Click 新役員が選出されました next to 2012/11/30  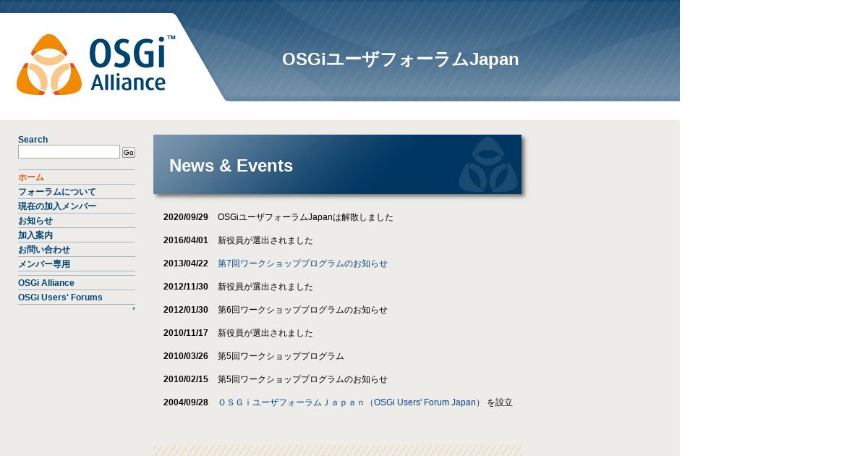265,287
